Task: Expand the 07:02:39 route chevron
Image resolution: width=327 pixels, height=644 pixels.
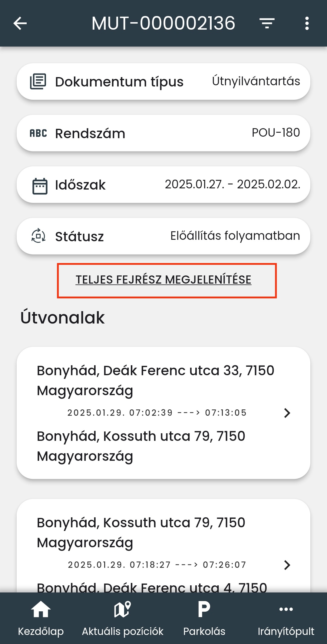Action: [x=287, y=413]
